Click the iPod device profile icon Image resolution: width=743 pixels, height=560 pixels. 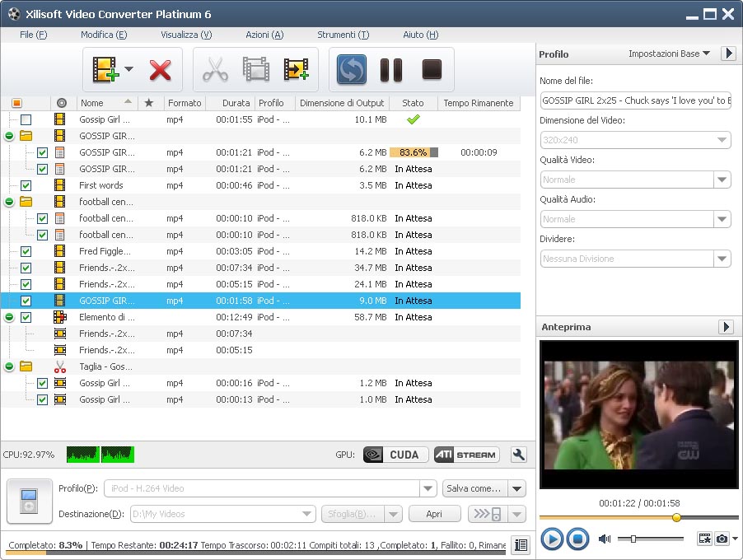coord(30,502)
